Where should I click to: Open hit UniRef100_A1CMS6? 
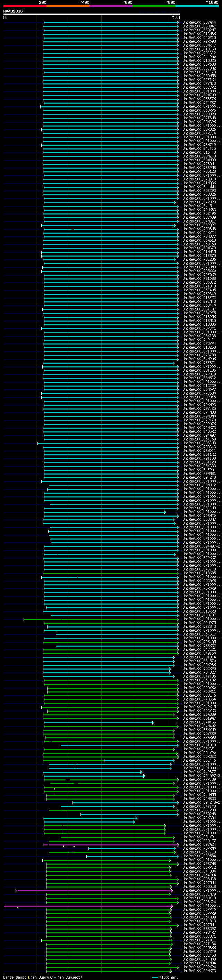coord(199,34)
